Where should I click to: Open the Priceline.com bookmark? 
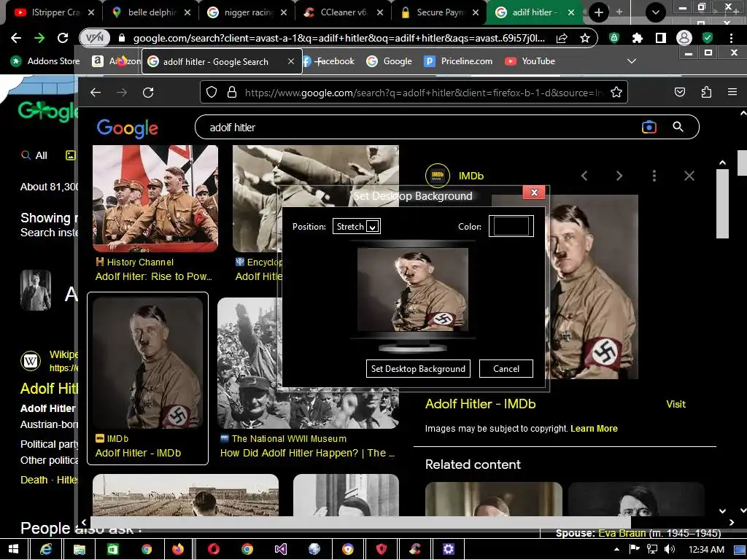458,61
